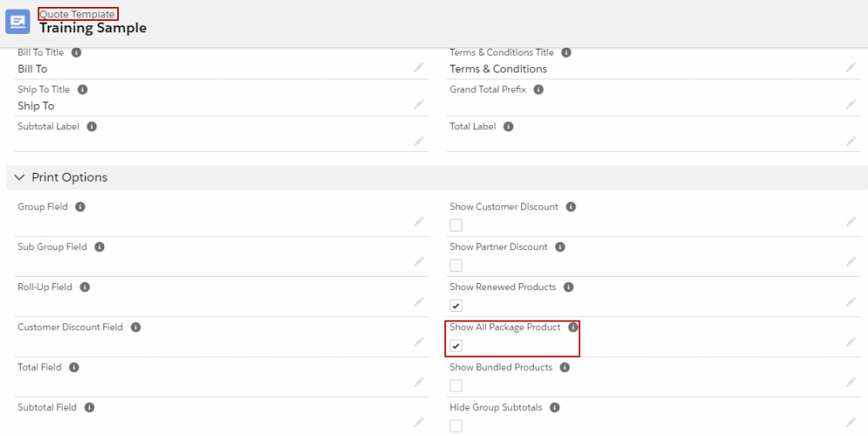868x436 pixels.
Task: Edit Total Label with pencil icon
Action: pyautogui.click(x=851, y=142)
